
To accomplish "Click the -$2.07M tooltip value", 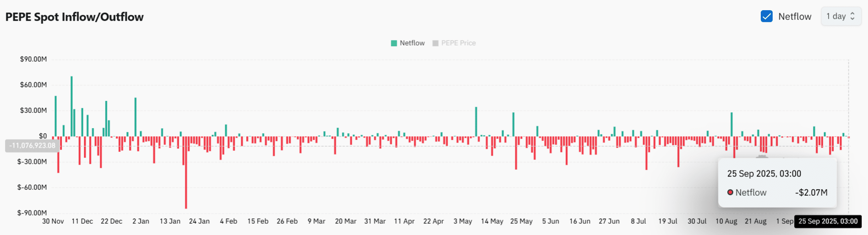I will point(811,192).
